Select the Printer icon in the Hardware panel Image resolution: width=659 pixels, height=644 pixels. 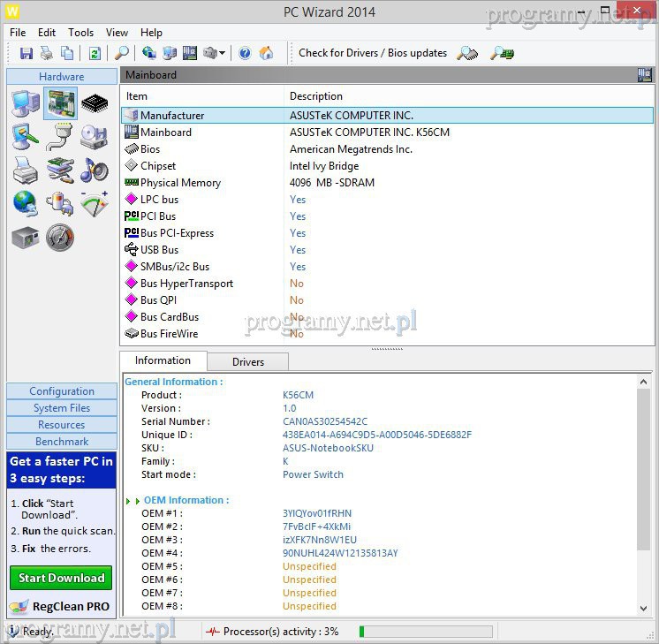(x=25, y=170)
